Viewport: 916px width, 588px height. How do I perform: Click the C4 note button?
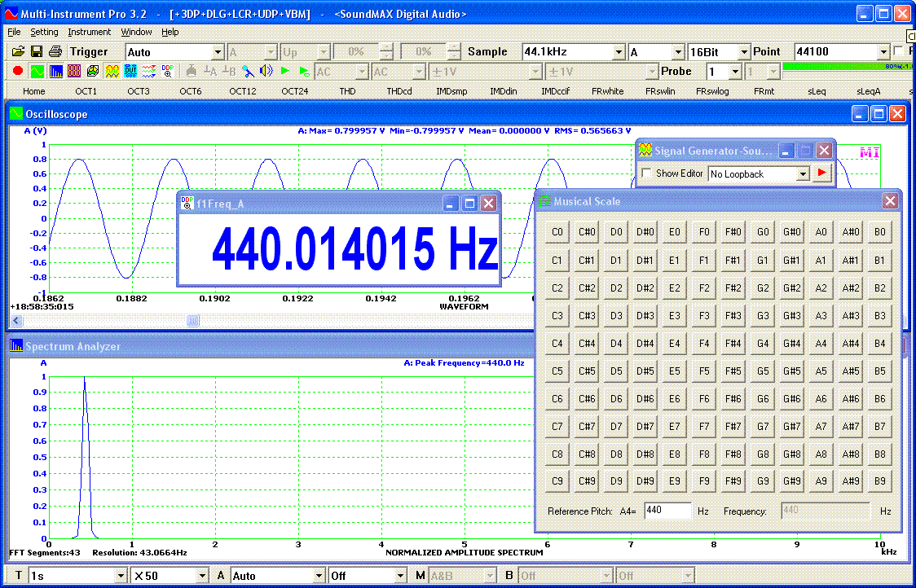point(557,344)
